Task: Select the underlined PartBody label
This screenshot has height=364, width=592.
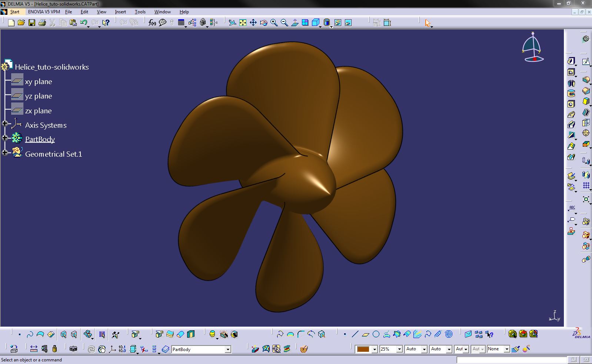Action: point(40,139)
